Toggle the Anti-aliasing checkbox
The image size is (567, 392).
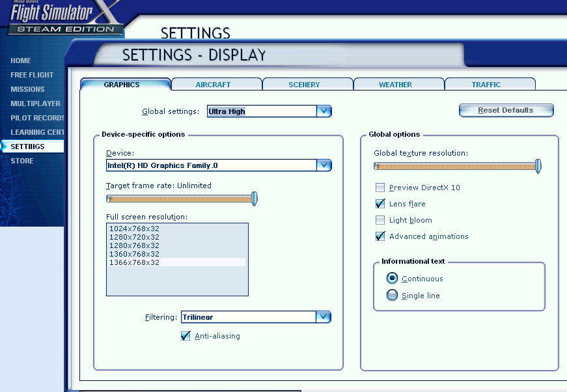click(x=186, y=336)
